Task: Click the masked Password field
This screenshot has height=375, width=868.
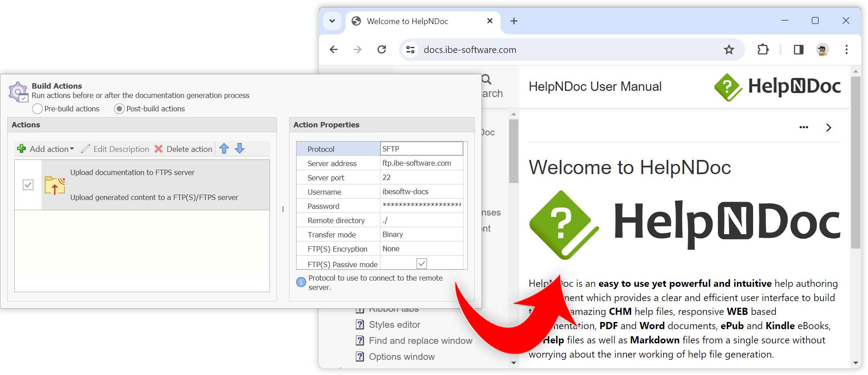Action: tap(421, 206)
